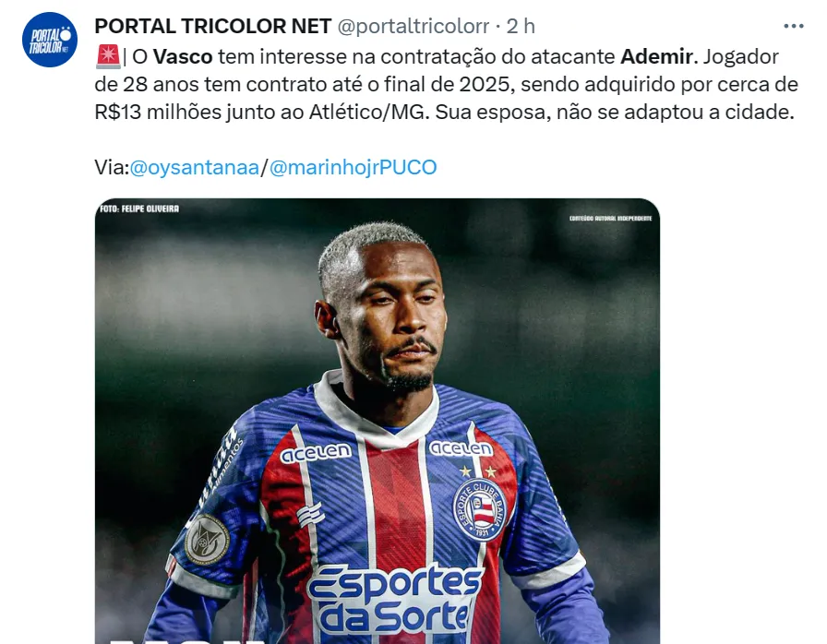
Task: Open the tweet photo of Ademir
Action: point(378,421)
